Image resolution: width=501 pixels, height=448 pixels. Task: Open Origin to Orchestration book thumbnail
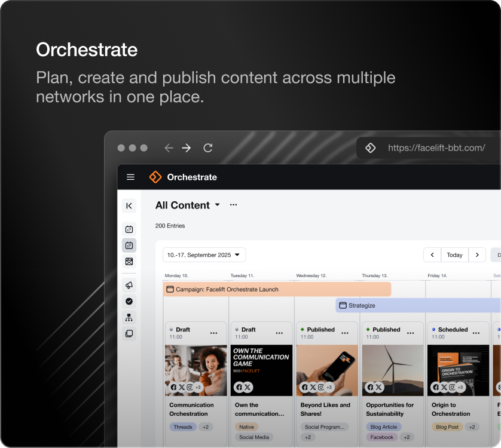(x=458, y=370)
